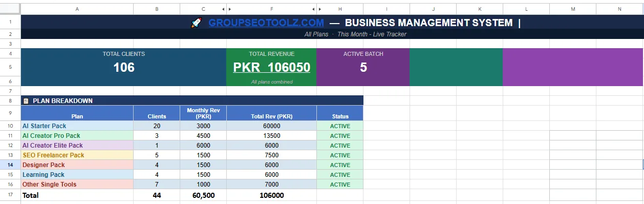This screenshot has width=644, height=204.
Task: Select row 17 header
Action: pos(10,195)
